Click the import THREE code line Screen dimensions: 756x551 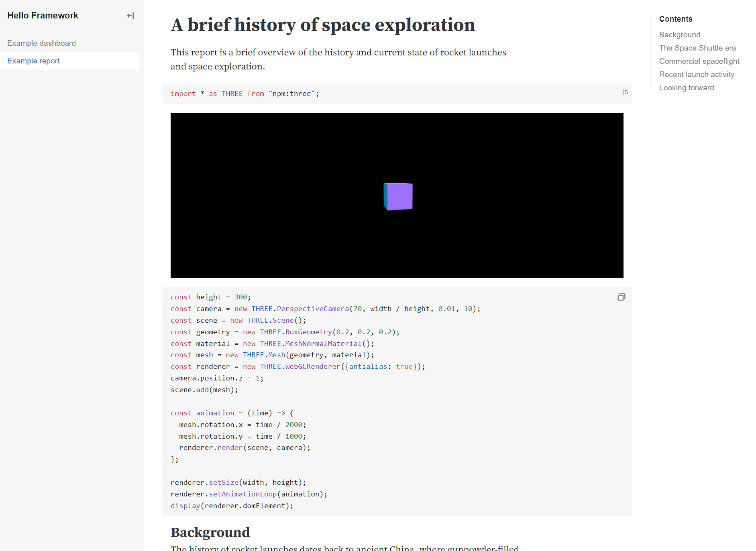(245, 94)
